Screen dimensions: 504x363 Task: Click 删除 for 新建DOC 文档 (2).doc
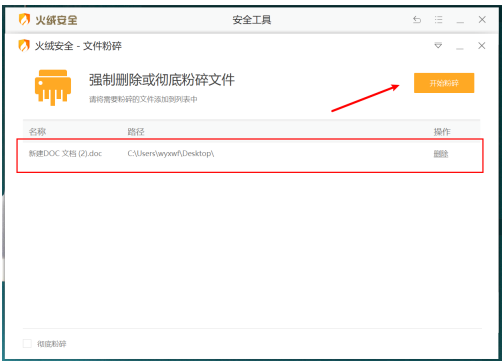(x=441, y=154)
